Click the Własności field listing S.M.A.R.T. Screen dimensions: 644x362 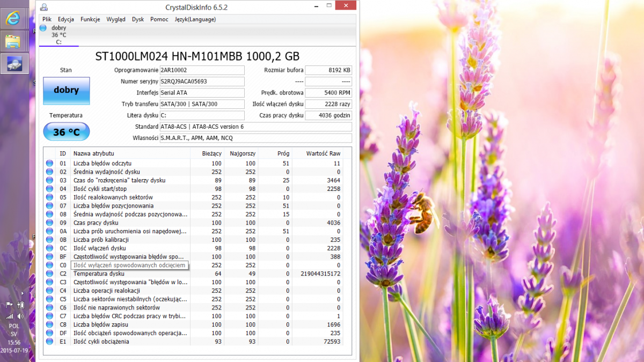255,138
